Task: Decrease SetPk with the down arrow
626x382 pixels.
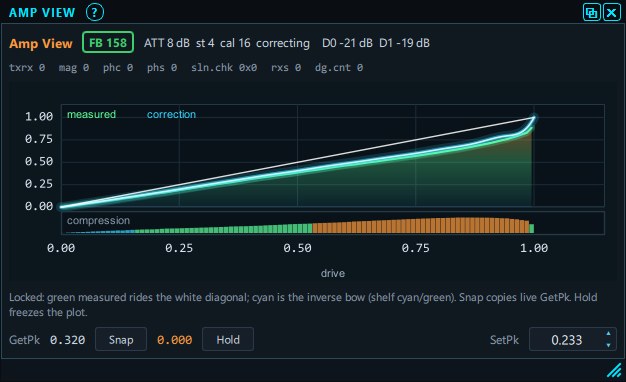Action: tap(608, 345)
